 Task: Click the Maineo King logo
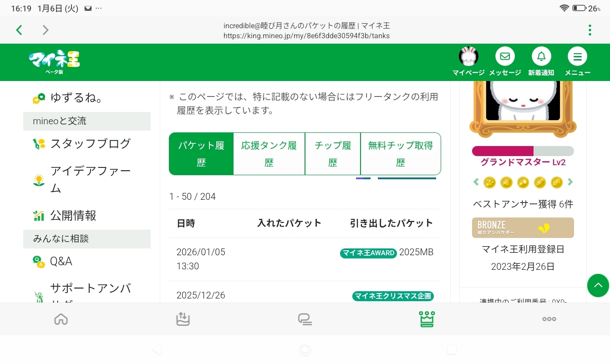click(54, 62)
